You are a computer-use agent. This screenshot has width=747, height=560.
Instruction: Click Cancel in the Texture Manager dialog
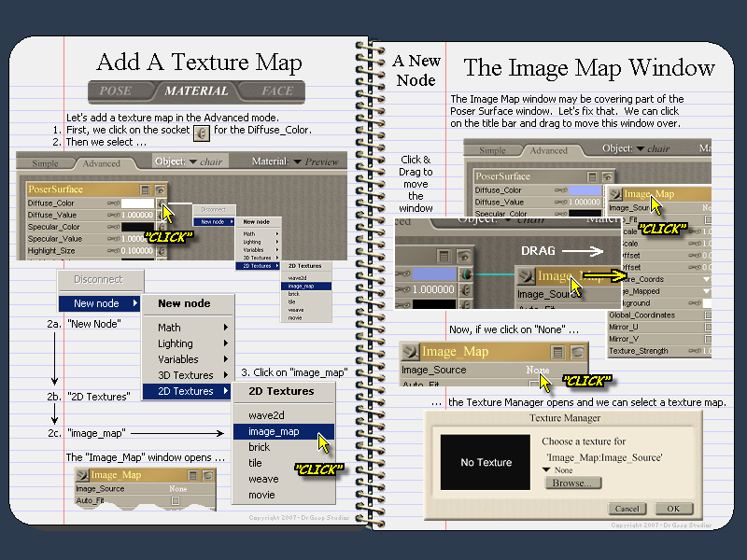627,509
